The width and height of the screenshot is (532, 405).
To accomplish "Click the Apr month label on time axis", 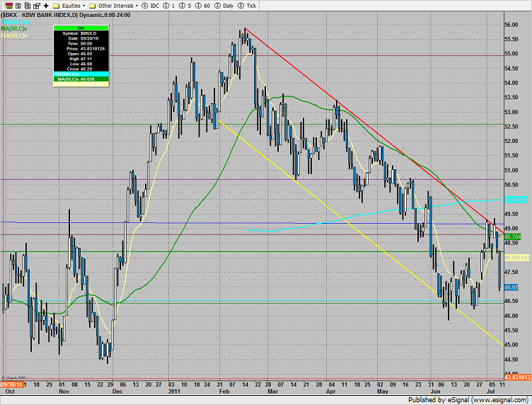I will pos(331,392).
